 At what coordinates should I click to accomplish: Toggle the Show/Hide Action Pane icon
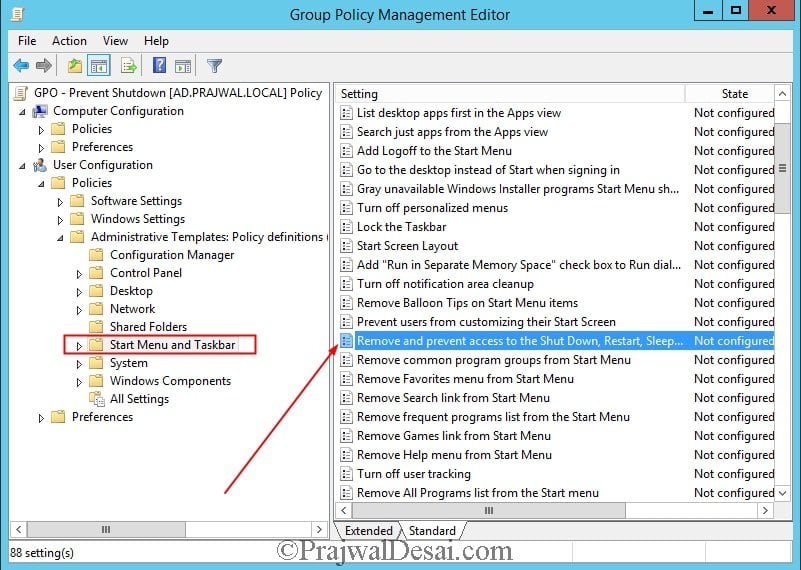(x=183, y=66)
